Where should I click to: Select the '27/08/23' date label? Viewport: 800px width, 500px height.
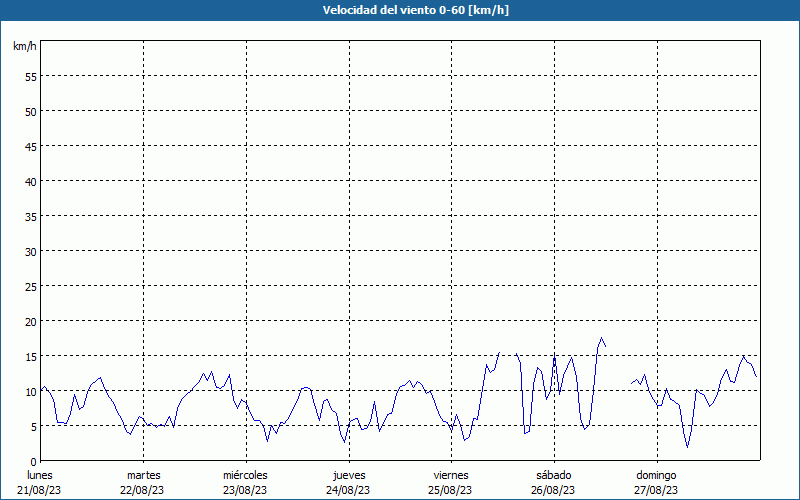coord(656,490)
